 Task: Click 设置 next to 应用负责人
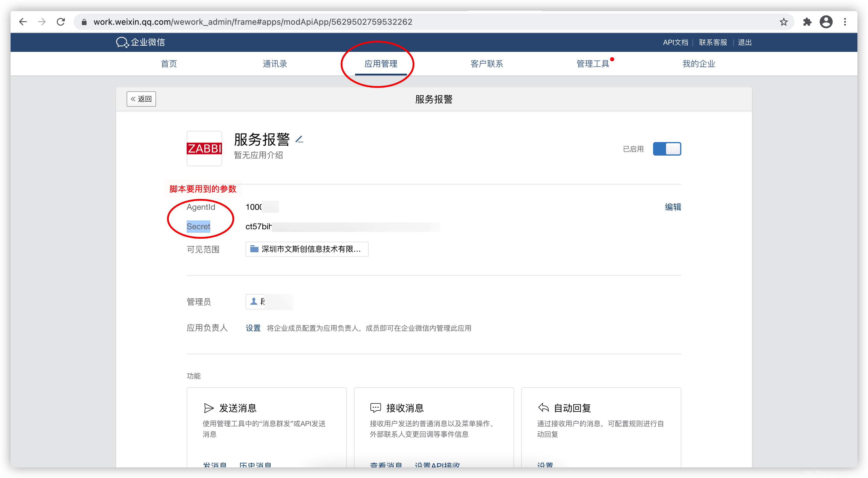click(253, 328)
